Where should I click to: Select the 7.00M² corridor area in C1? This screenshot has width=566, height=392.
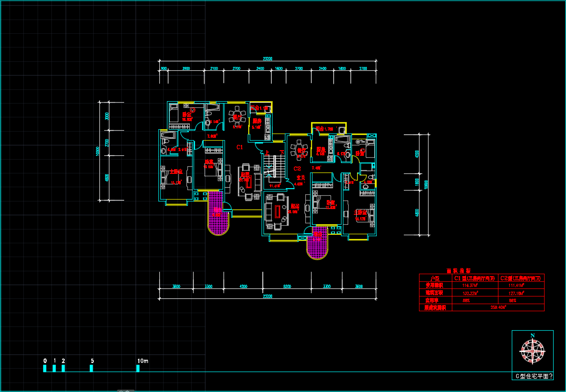click(211, 136)
